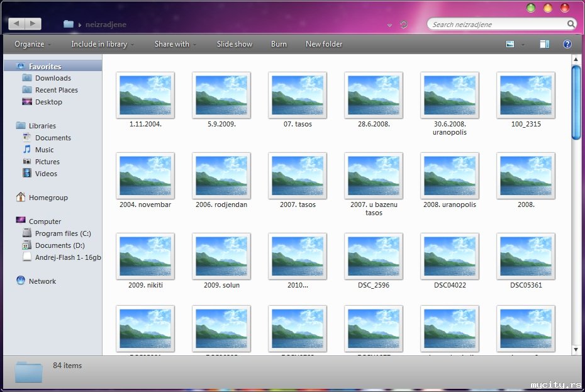Click the scrollbar down arrow
585x392 pixels.
[576, 350]
